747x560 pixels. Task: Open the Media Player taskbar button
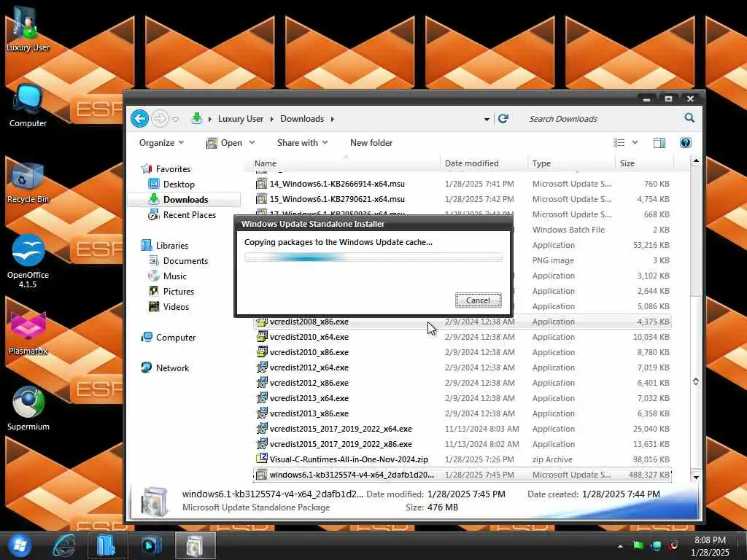152,545
